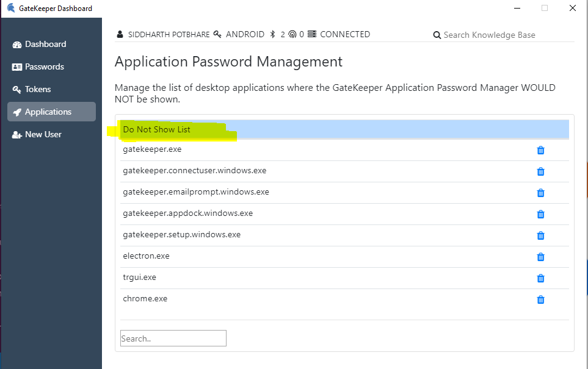Open the Dashboard page in sidebar
Viewport: 588px width, 369px height.
pos(45,45)
